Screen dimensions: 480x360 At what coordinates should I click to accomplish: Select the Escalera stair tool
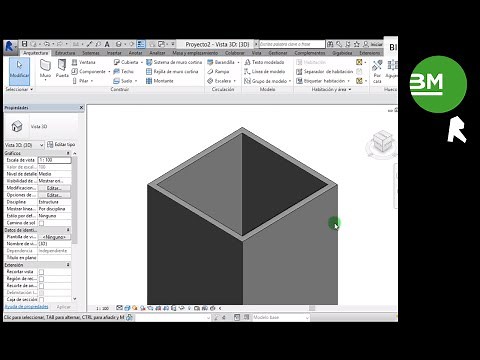219,81
